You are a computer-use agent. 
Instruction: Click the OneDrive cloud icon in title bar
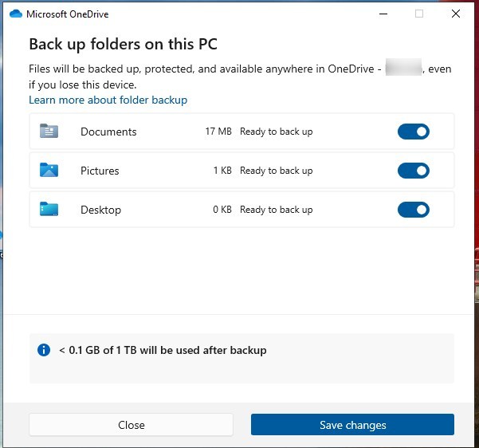click(x=16, y=14)
